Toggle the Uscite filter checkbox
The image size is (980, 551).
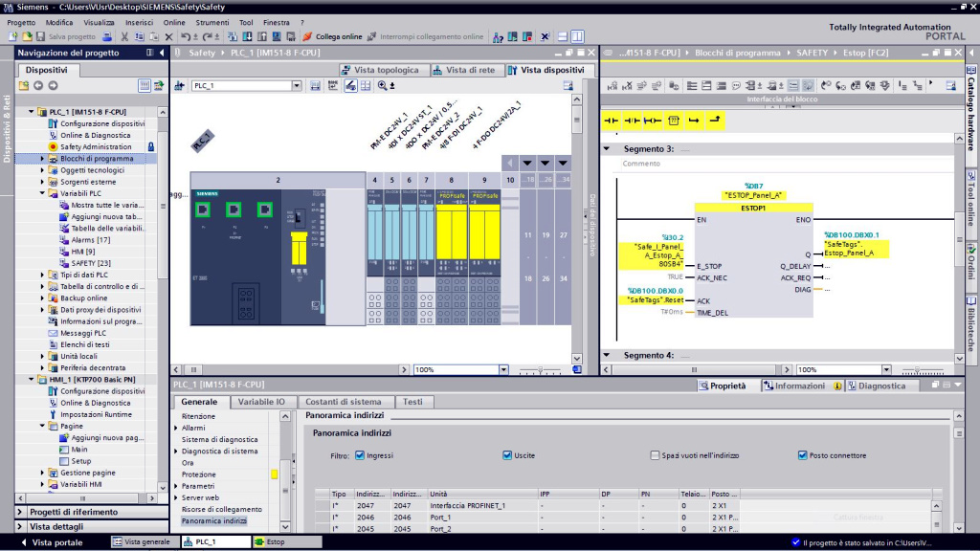(x=507, y=455)
